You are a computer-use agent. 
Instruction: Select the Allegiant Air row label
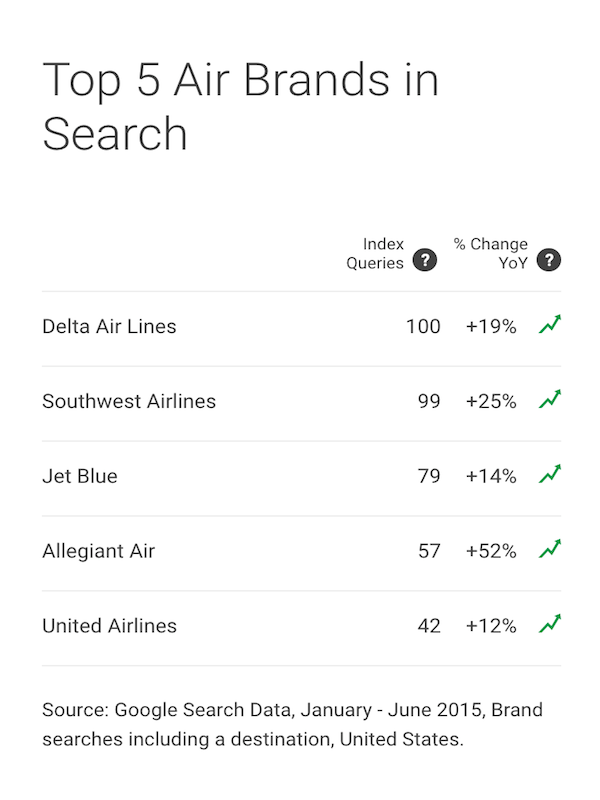click(98, 551)
